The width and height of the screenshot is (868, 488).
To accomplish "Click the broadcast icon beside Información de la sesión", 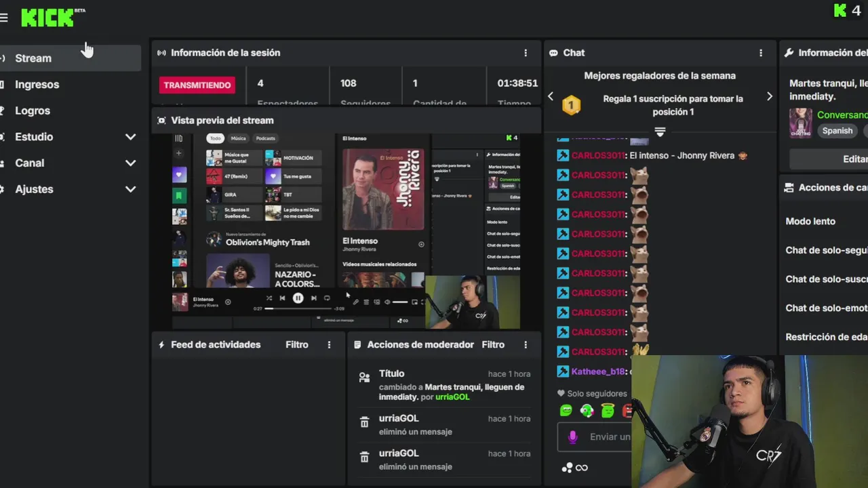I will click(161, 53).
